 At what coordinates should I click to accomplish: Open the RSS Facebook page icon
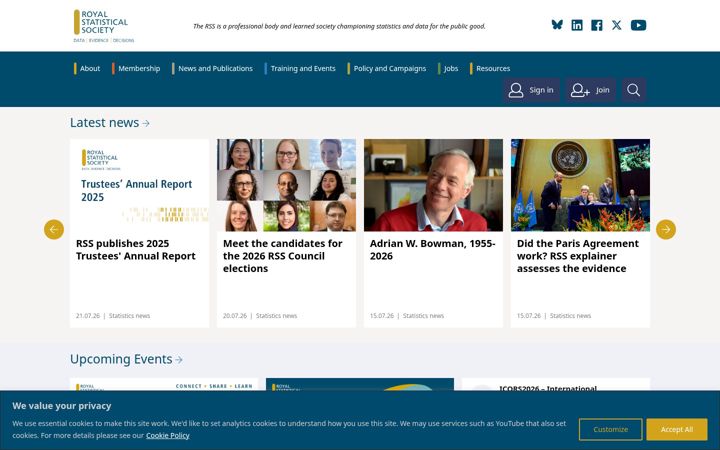click(x=596, y=25)
